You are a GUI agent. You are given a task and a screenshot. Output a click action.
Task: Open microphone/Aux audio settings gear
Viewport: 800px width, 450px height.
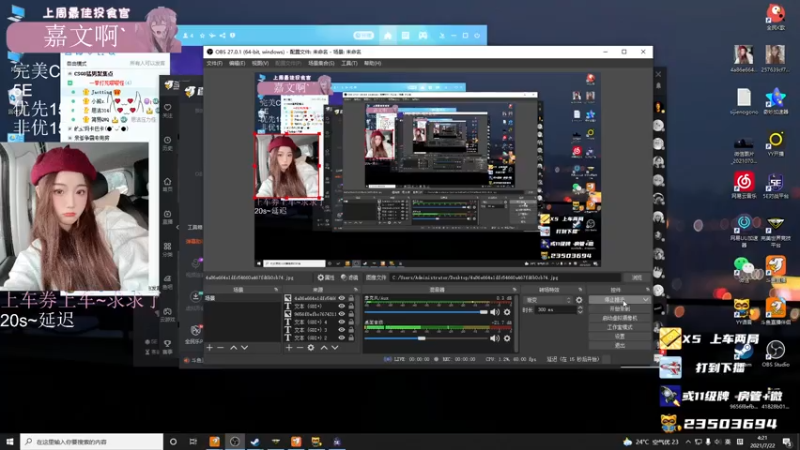coord(507,312)
